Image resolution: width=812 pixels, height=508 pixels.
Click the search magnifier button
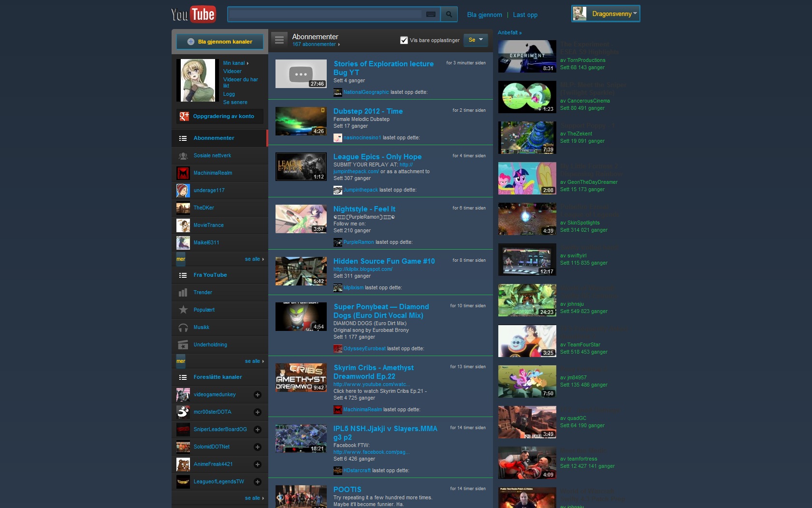coord(449,15)
